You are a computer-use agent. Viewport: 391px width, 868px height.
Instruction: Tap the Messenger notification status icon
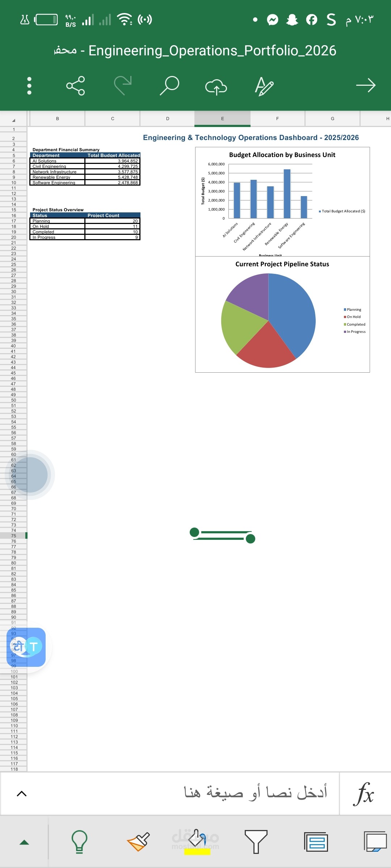[273, 20]
